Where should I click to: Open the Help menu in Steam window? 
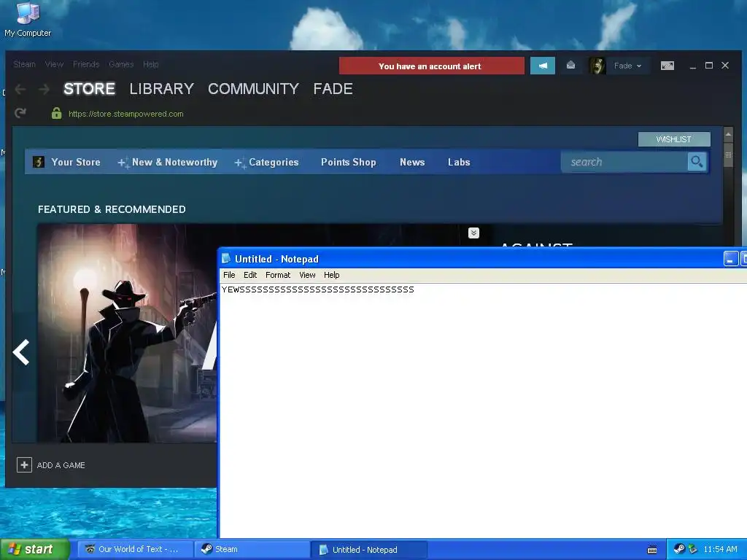150,64
